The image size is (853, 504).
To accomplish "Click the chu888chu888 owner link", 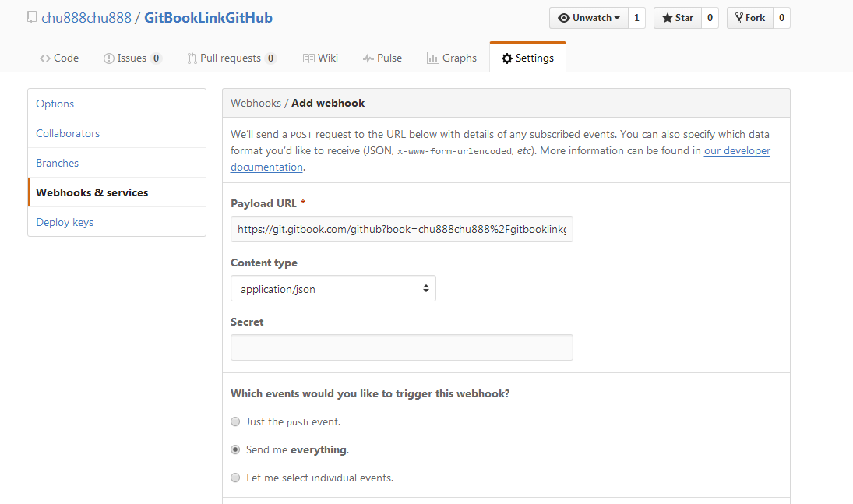I will 86,17.
